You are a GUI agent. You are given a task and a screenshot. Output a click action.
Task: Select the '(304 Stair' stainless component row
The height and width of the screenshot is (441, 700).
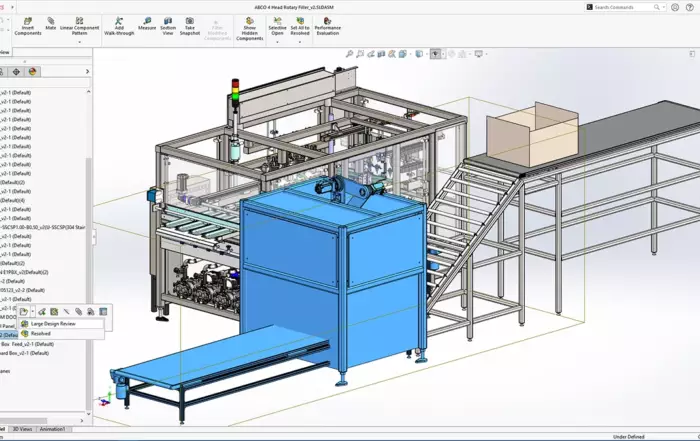click(x=43, y=227)
